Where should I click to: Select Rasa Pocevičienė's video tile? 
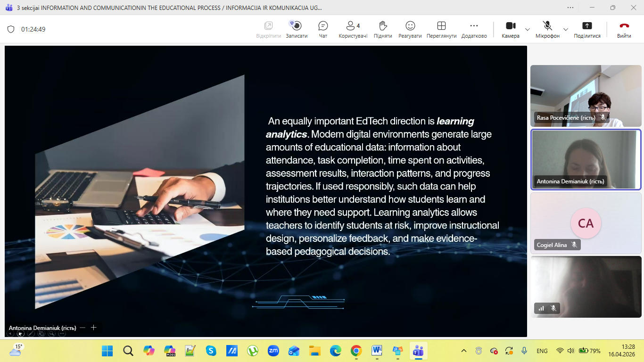pyautogui.click(x=586, y=96)
